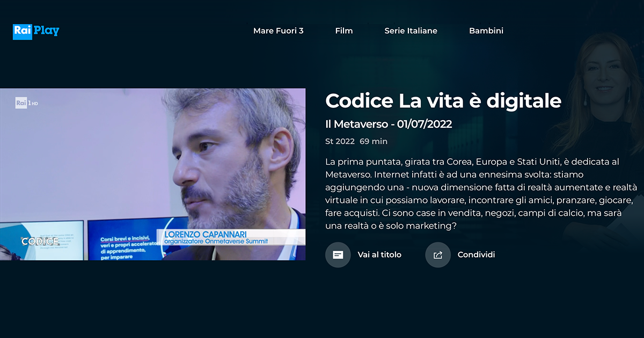644x338 pixels.
Task: Click the Vai al titolo round icon
Action: coord(338,255)
